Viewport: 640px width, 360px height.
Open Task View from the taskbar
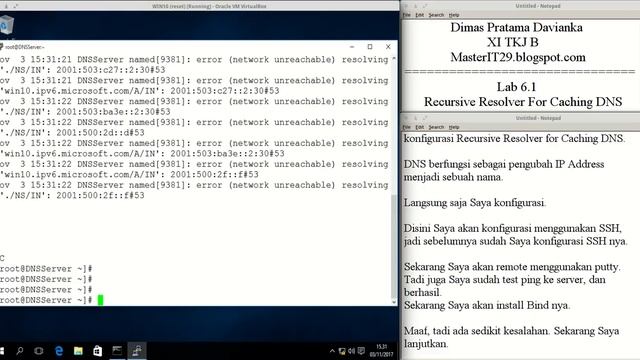[x=39, y=351]
